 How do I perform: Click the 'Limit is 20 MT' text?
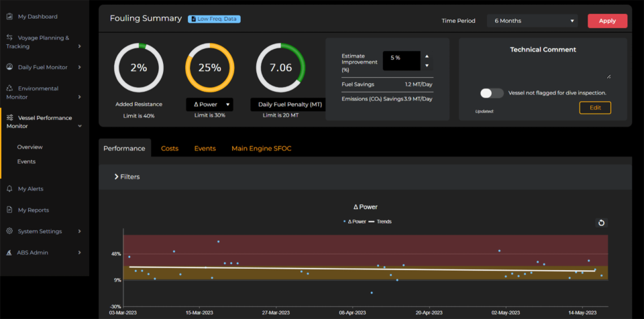(280, 115)
